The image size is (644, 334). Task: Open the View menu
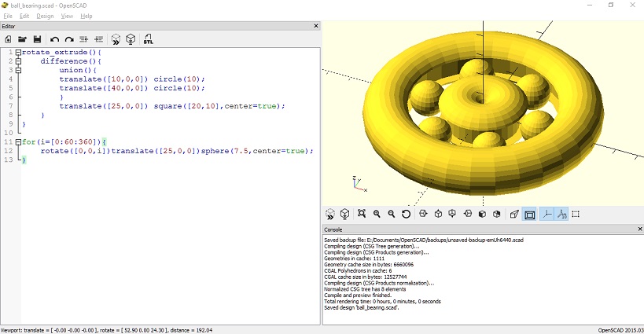pyautogui.click(x=67, y=16)
